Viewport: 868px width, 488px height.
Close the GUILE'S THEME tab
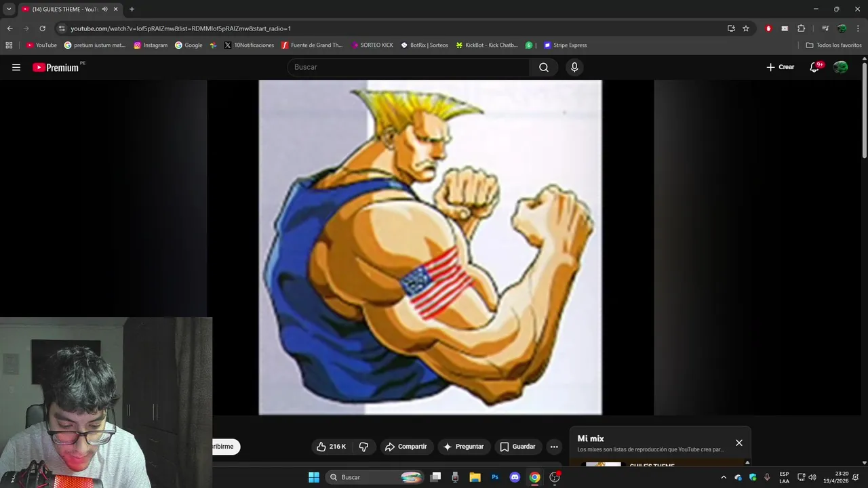(116, 9)
